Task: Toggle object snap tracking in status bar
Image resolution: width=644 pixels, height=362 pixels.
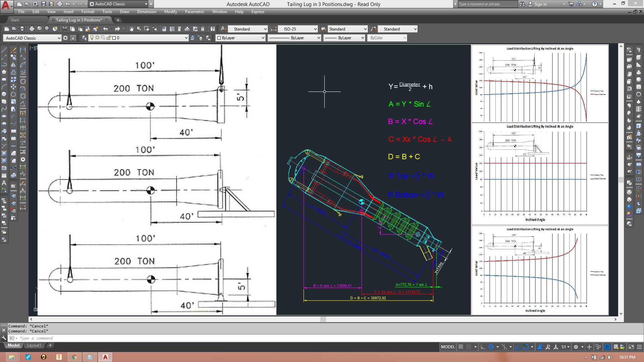Action: pos(518,347)
